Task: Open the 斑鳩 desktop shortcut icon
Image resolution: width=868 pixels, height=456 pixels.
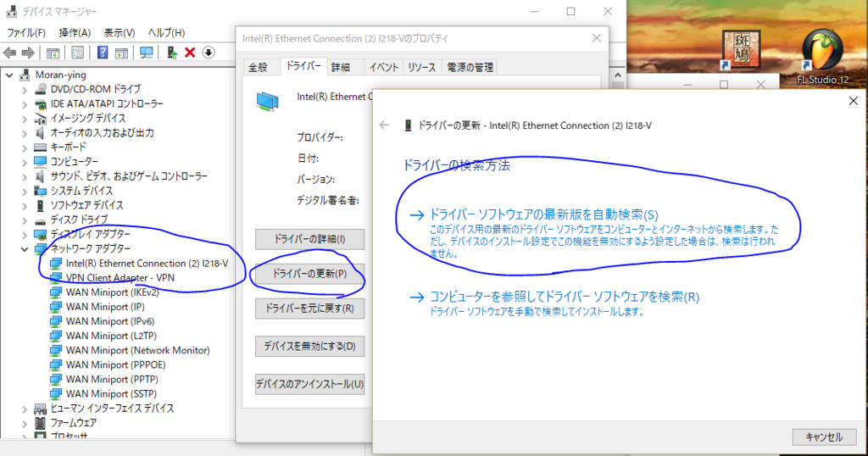Action: point(741,50)
